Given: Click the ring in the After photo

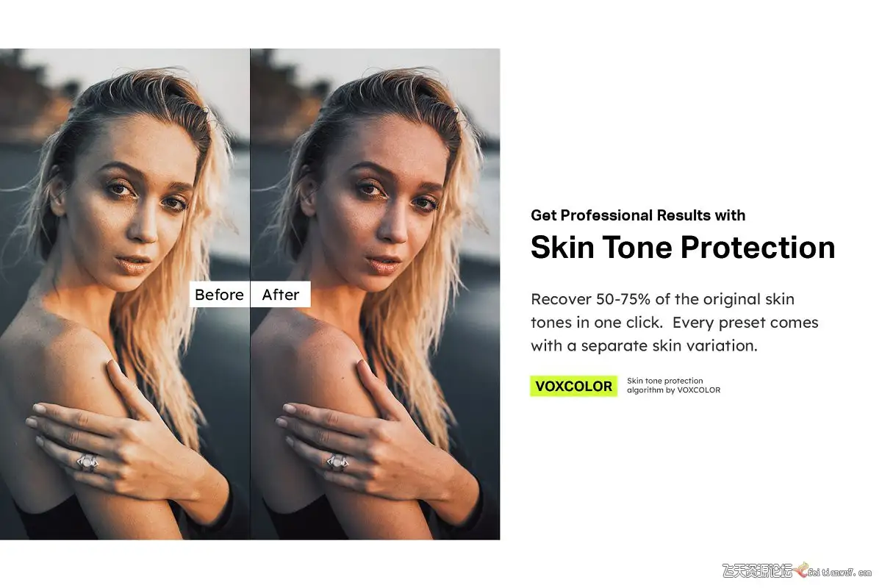Looking at the screenshot, I should point(337,462).
